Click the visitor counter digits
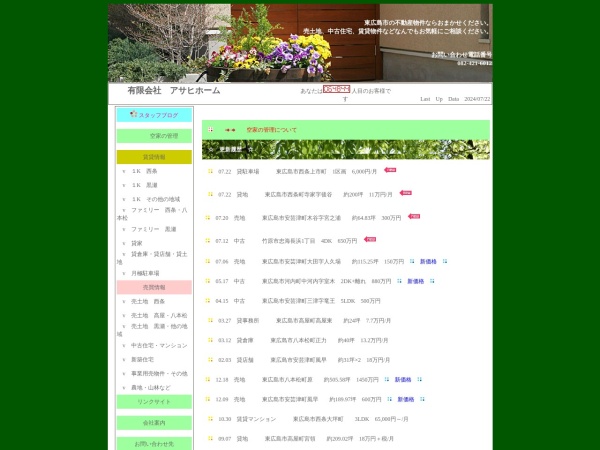600x450 pixels. click(x=336, y=89)
